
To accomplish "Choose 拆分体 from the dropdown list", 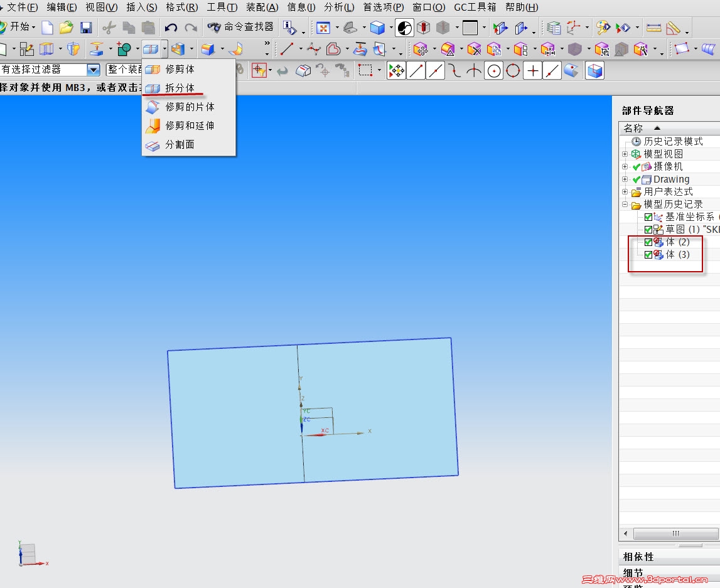I will point(189,88).
